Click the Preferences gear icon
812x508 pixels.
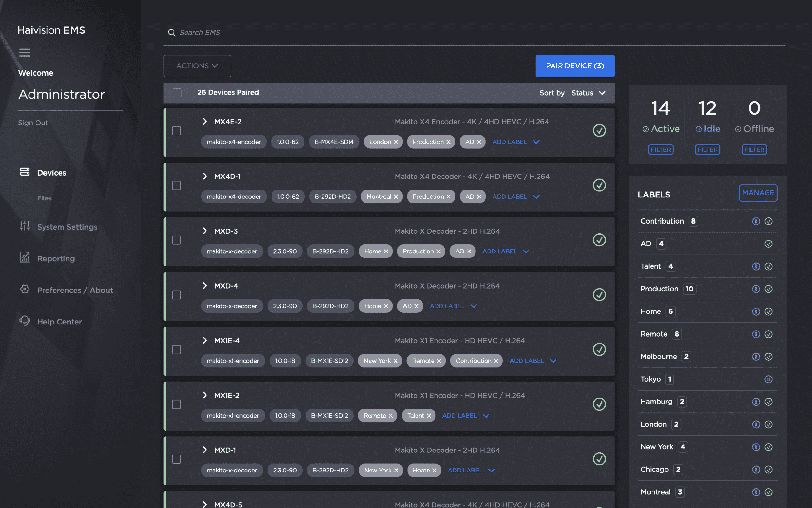24,289
